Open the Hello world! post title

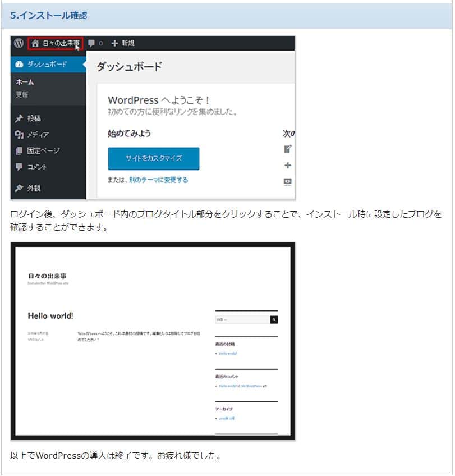coord(50,316)
